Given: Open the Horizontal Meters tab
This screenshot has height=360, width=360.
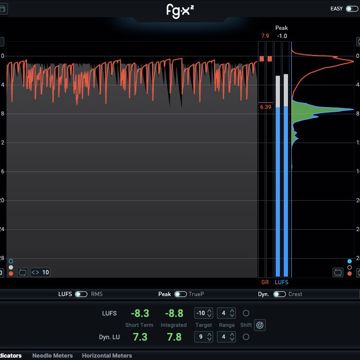Looking at the screenshot, I should tap(107, 356).
